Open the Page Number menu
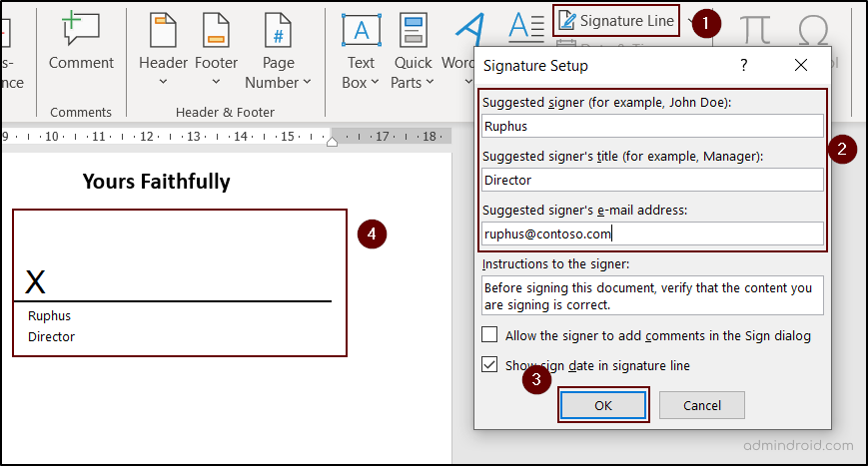The height and width of the screenshot is (466, 868). [278, 51]
